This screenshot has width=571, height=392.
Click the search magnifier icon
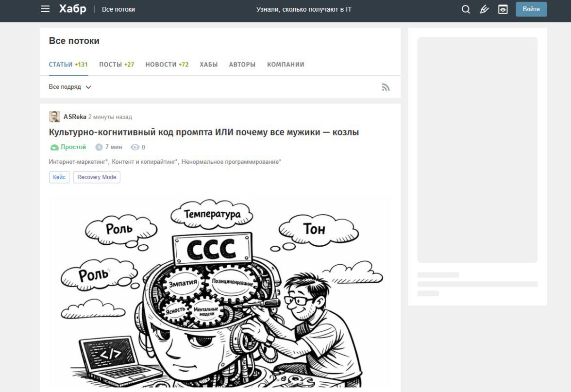point(466,9)
